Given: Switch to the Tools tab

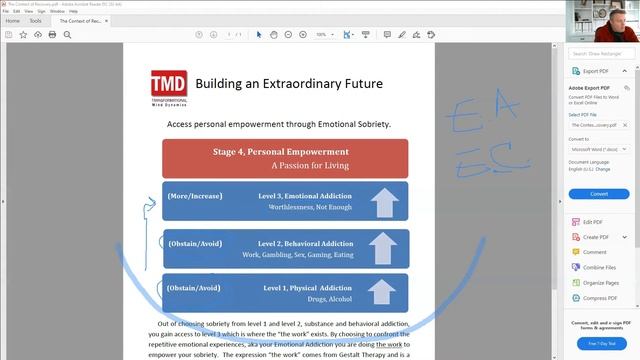Looking at the screenshot, I should point(36,21).
